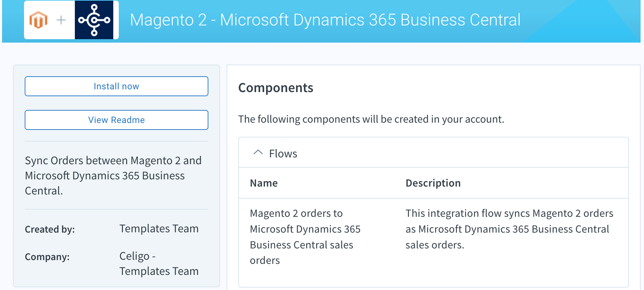Select the Name column header
Image resolution: width=644 pixels, height=290 pixels.
[x=264, y=183]
